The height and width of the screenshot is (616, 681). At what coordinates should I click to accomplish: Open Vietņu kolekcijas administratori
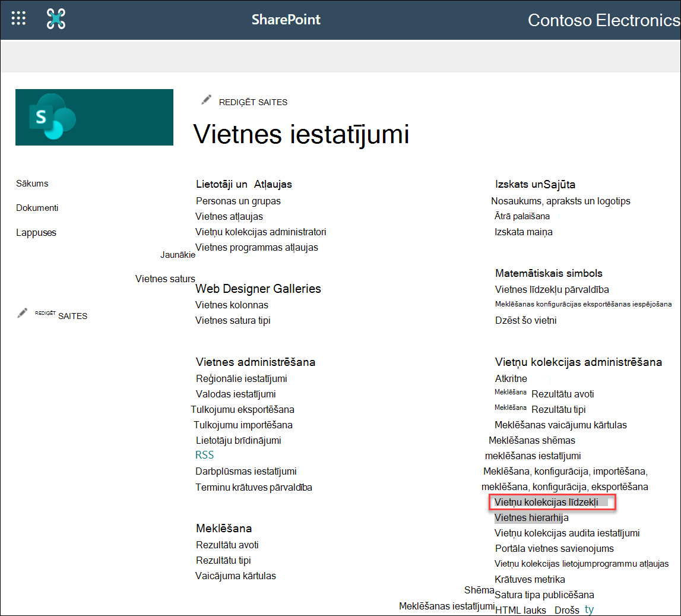point(261,232)
